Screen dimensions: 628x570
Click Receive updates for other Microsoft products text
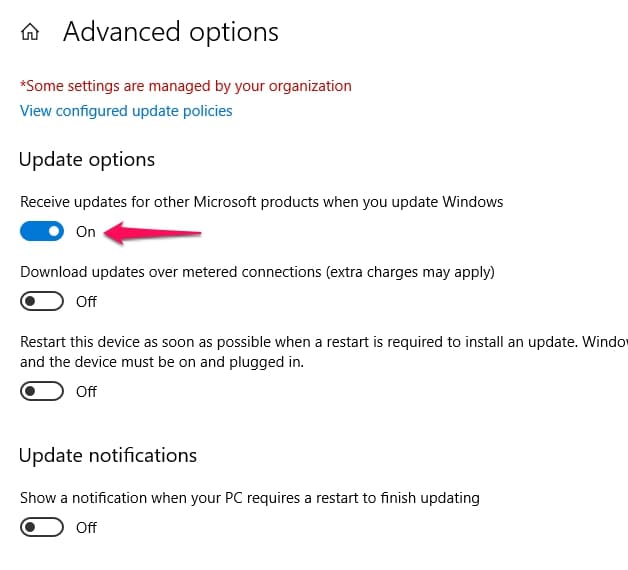262,202
